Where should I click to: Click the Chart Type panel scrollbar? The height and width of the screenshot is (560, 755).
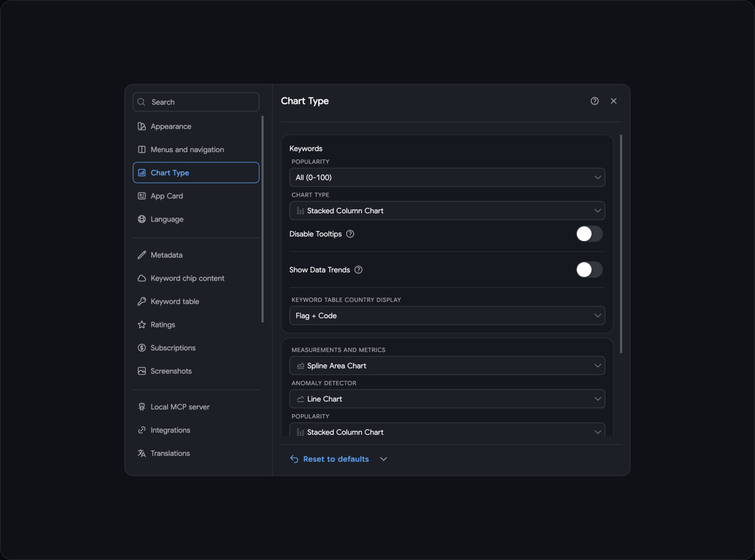(x=621, y=244)
